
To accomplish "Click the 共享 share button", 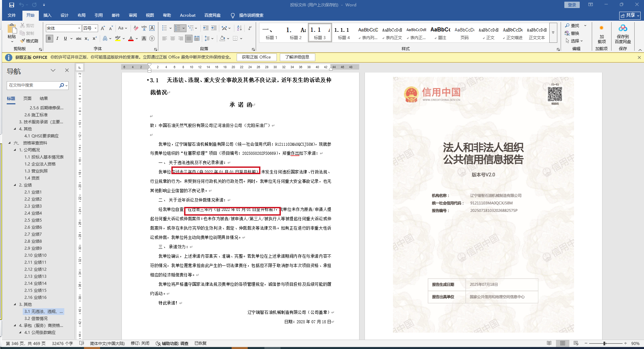I will [x=630, y=15].
